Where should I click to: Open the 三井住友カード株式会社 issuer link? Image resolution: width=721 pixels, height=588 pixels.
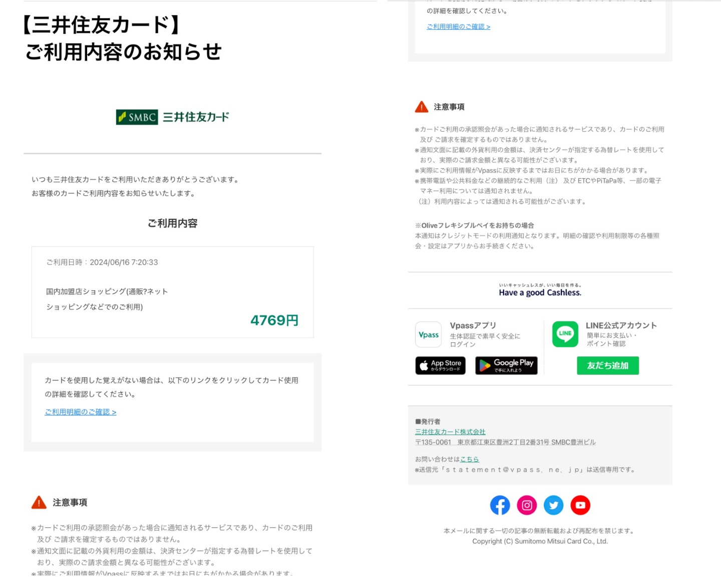coord(450,432)
